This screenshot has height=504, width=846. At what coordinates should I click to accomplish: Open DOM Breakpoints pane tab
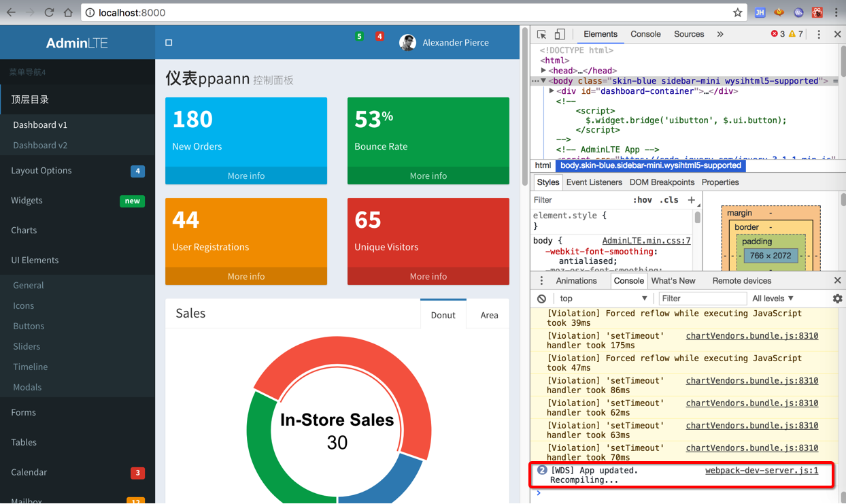(x=662, y=182)
